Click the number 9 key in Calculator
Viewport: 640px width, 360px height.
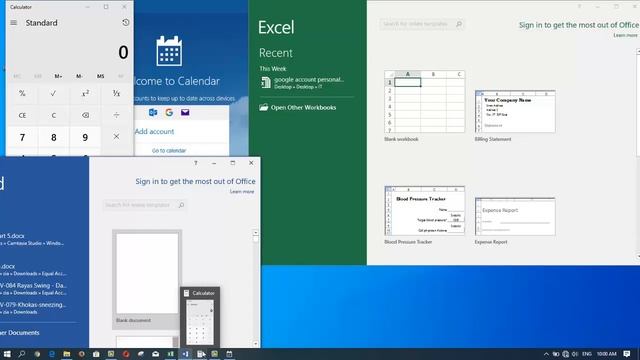pyautogui.click(x=85, y=137)
